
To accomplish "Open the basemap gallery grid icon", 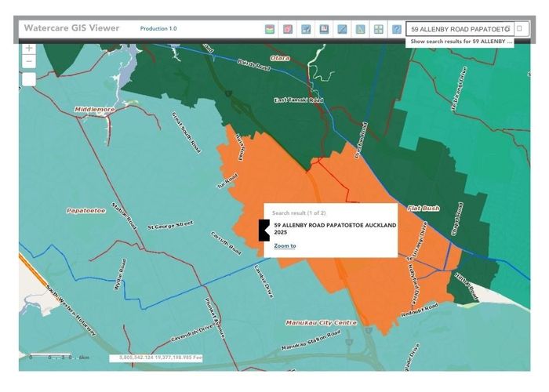I will (379, 29).
